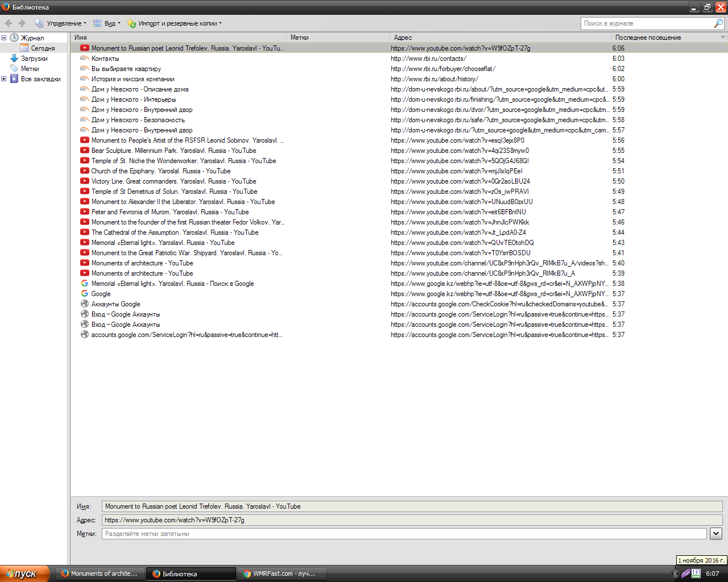
Task: Sort by the Имя column header
Action: click(179, 38)
